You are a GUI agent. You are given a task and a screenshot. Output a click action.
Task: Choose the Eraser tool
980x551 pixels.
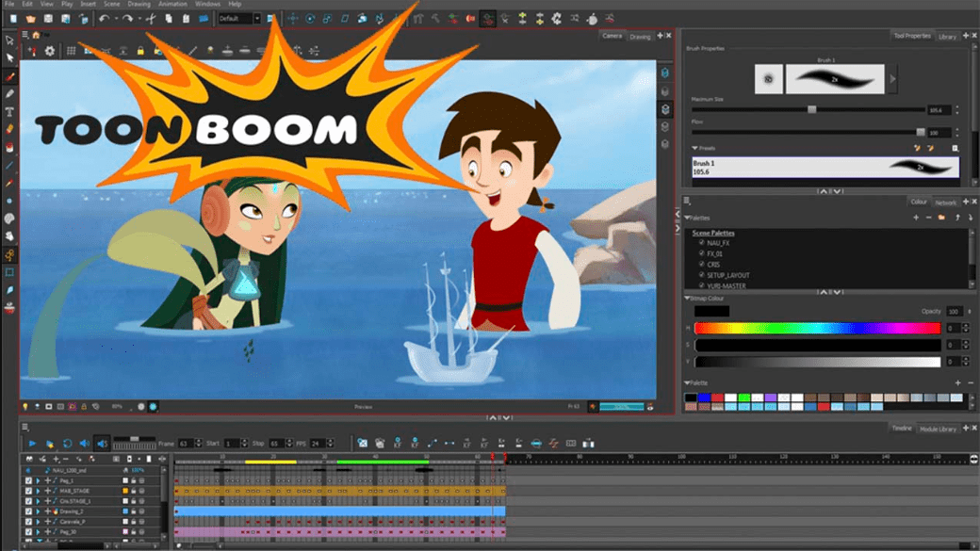pyautogui.click(x=10, y=129)
